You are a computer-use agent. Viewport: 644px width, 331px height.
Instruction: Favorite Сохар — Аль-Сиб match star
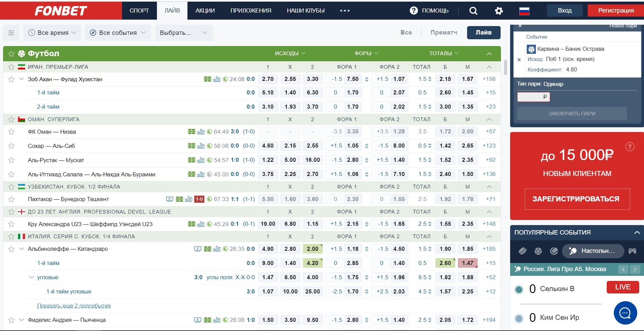click(x=11, y=146)
